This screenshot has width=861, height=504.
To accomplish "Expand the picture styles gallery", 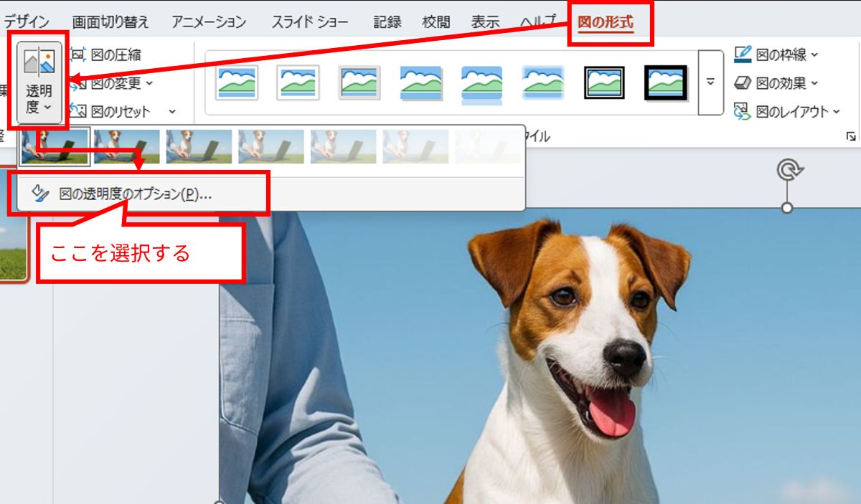I will pos(710,82).
